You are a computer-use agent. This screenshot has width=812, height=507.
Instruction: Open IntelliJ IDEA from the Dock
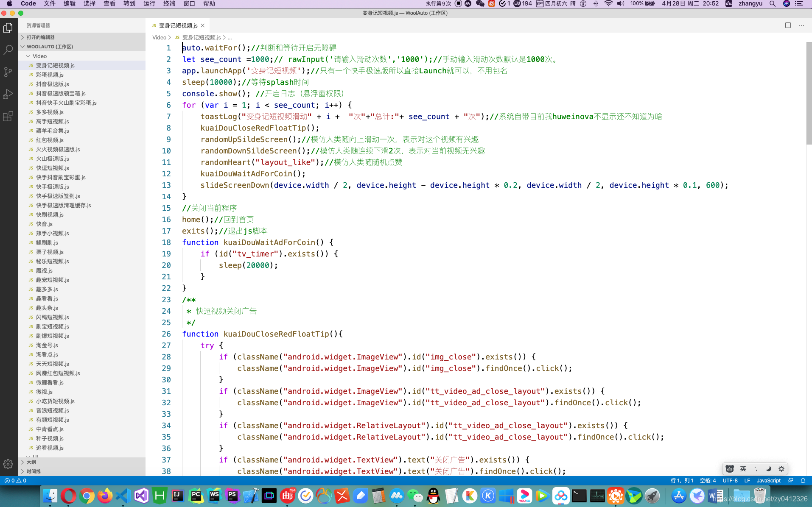[x=178, y=496]
